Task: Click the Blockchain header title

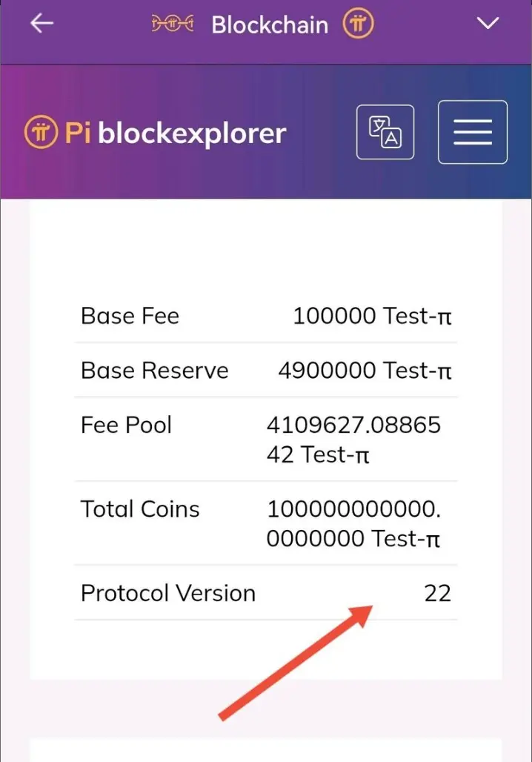Action: (270, 24)
